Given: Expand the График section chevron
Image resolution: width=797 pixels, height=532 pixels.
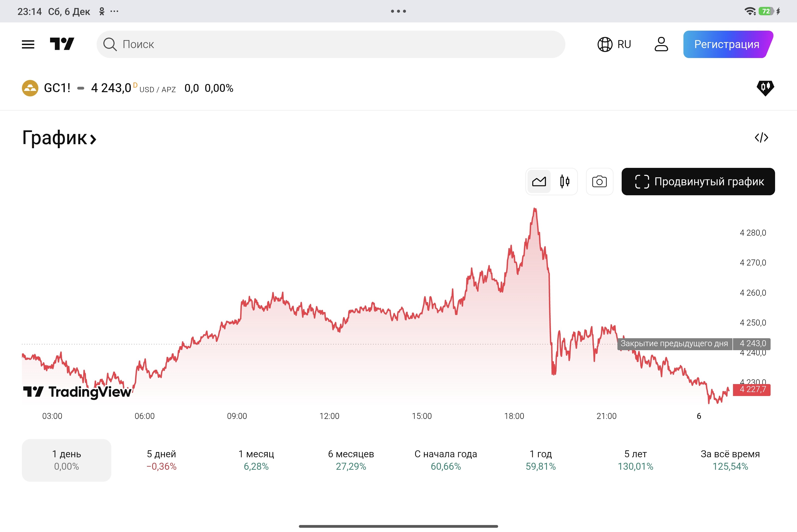Looking at the screenshot, I should pyautogui.click(x=93, y=139).
